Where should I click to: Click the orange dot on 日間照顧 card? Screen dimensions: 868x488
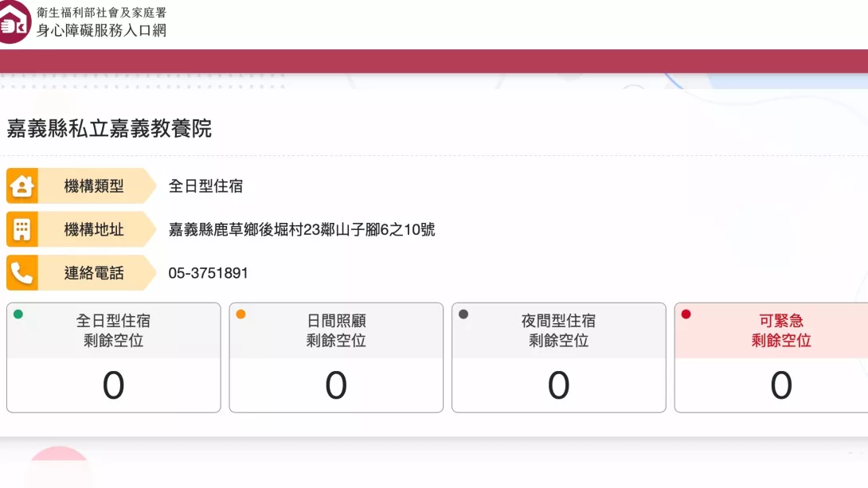[x=240, y=314]
